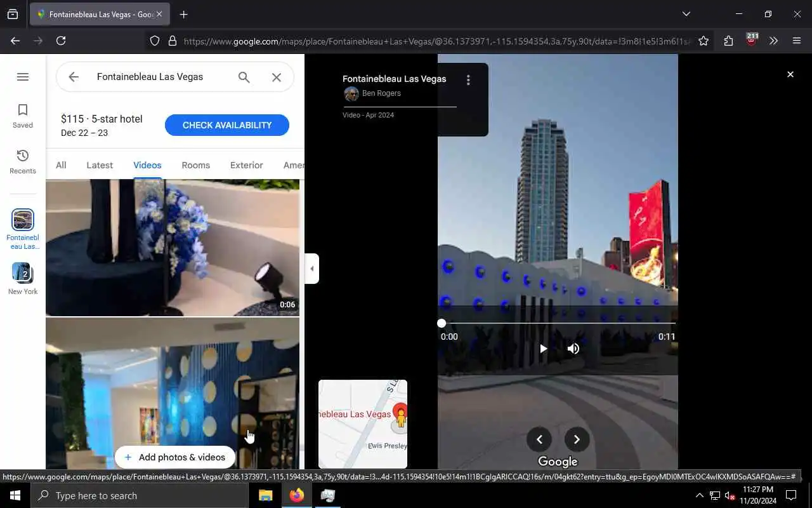This screenshot has height=508, width=812.
Task: Reload the current page
Action: pos(61,41)
